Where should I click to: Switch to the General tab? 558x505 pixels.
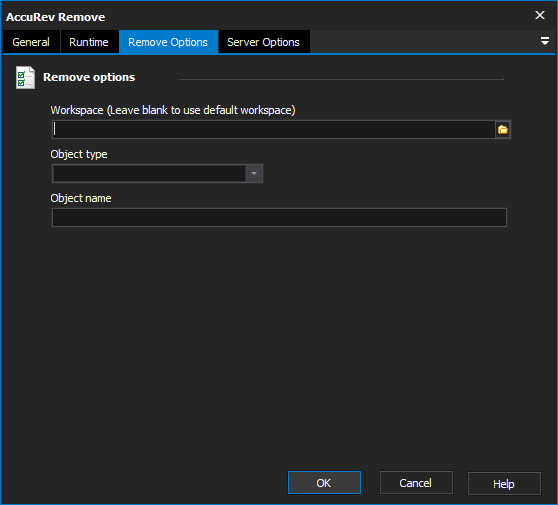point(31,42)
